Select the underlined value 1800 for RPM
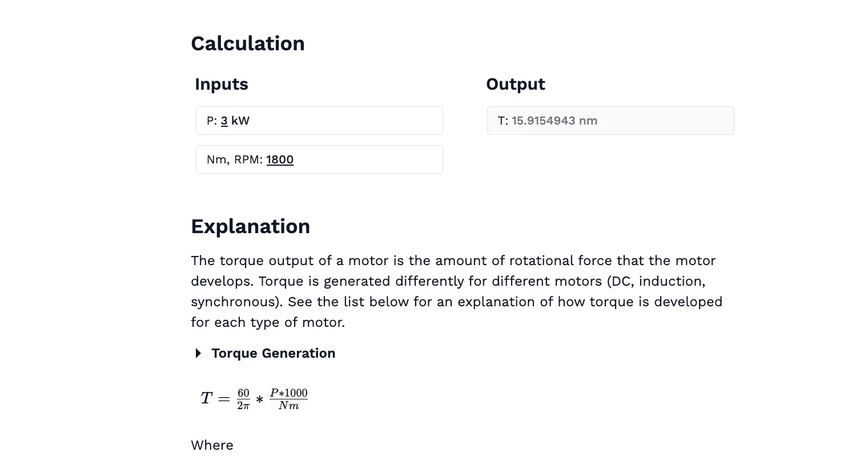The height and width of the screenshot is (456, 868). [x=280, y=159]
